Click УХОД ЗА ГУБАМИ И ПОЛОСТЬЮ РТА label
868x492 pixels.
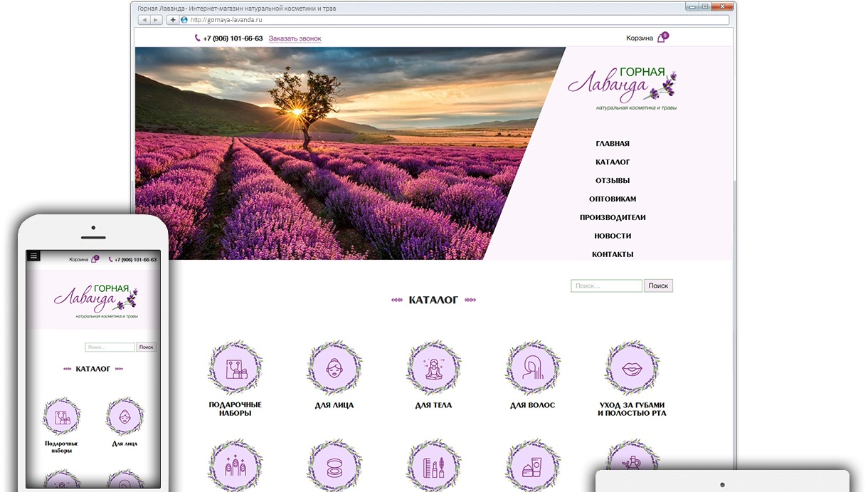coord(632,409)
